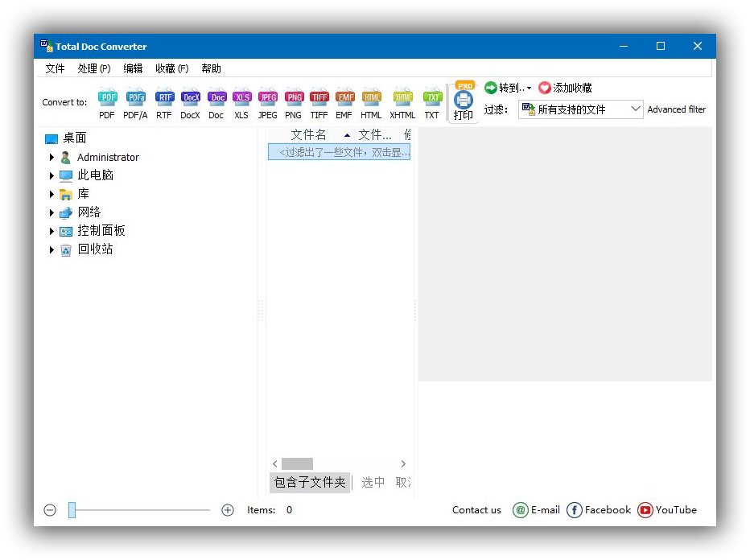750x560 pixels.
Task: Maximize the Total Doc Converter window
Action: (x=661, y=46)
